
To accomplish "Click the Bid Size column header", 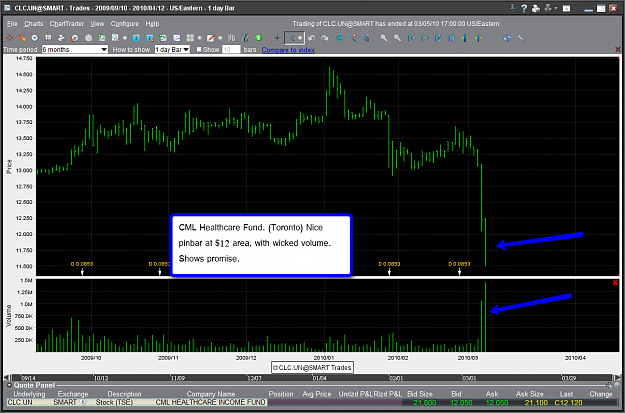I will tap(420, 394).
